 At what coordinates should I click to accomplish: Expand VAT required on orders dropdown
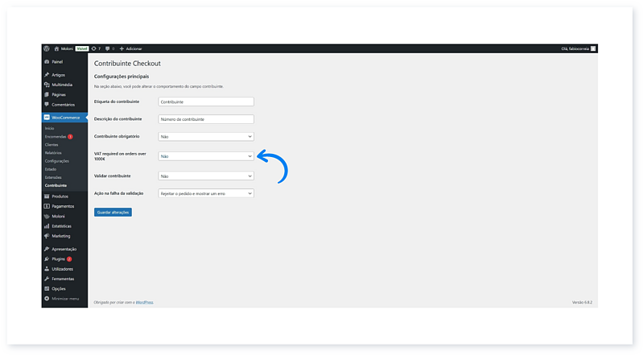(206, 156)
